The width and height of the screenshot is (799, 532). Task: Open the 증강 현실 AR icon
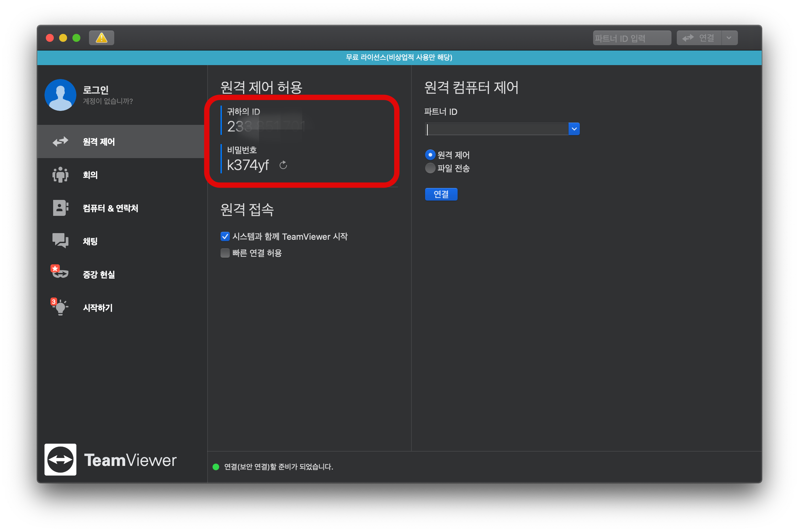click(x=60, y=273)
